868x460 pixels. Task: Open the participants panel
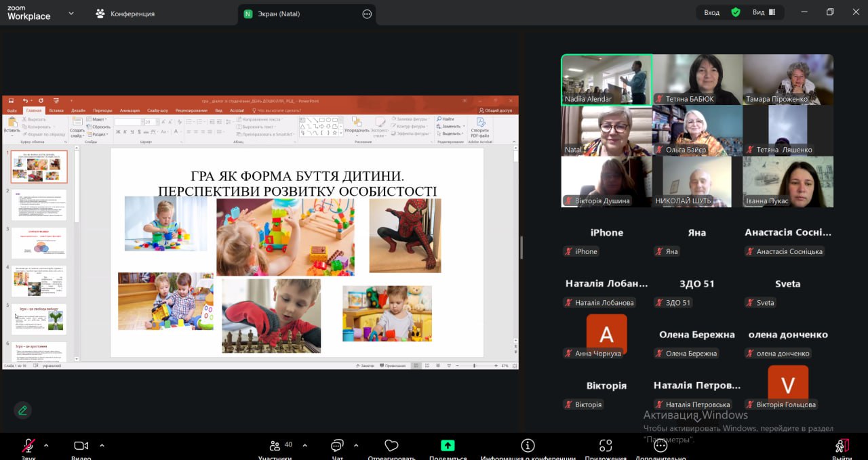point(275,446)
